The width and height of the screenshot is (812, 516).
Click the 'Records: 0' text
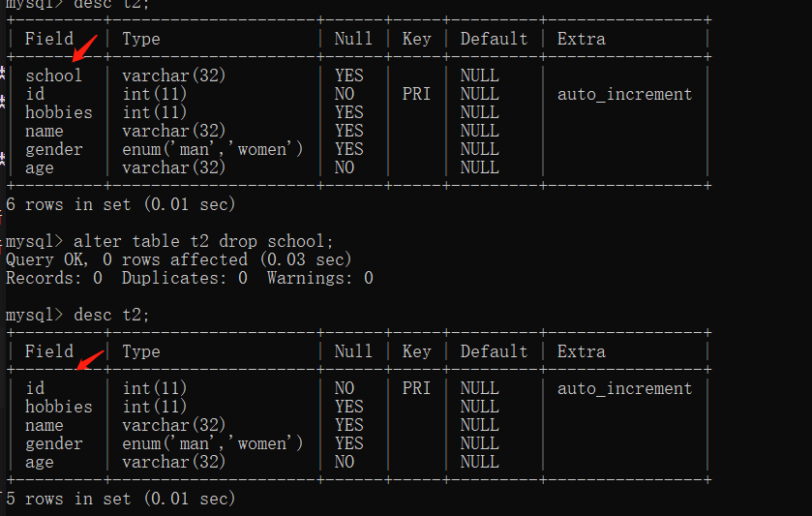point(54,278)
